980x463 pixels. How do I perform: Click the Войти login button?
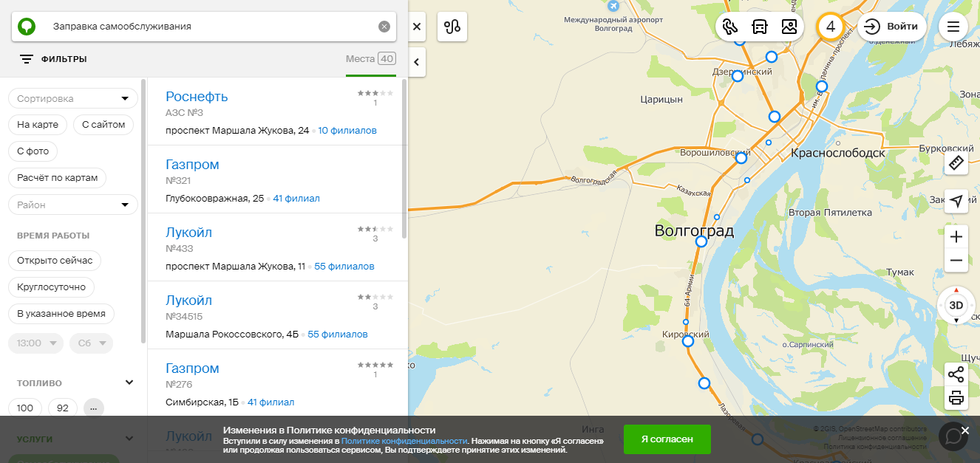click(892, 27)
